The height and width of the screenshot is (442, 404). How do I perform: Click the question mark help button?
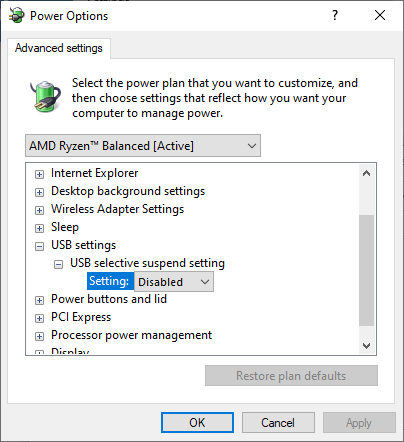coord(335,15)
